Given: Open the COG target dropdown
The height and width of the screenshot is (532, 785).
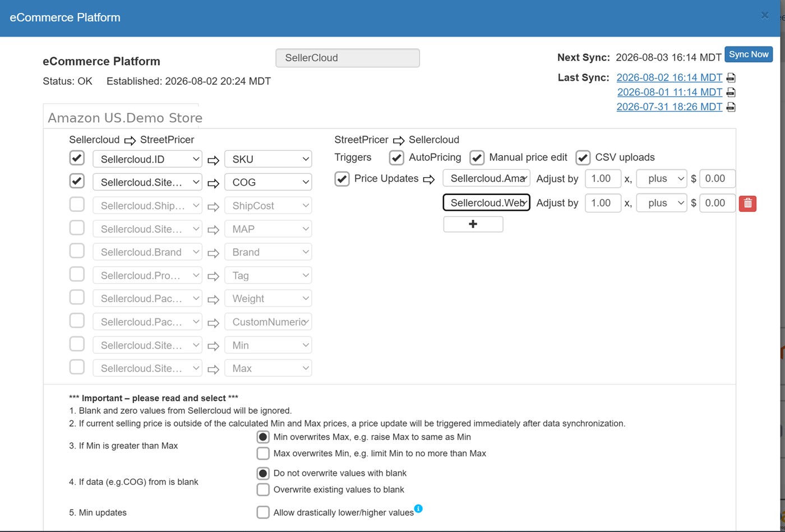Looking at the screenshot, I should (x=268, y=182).
